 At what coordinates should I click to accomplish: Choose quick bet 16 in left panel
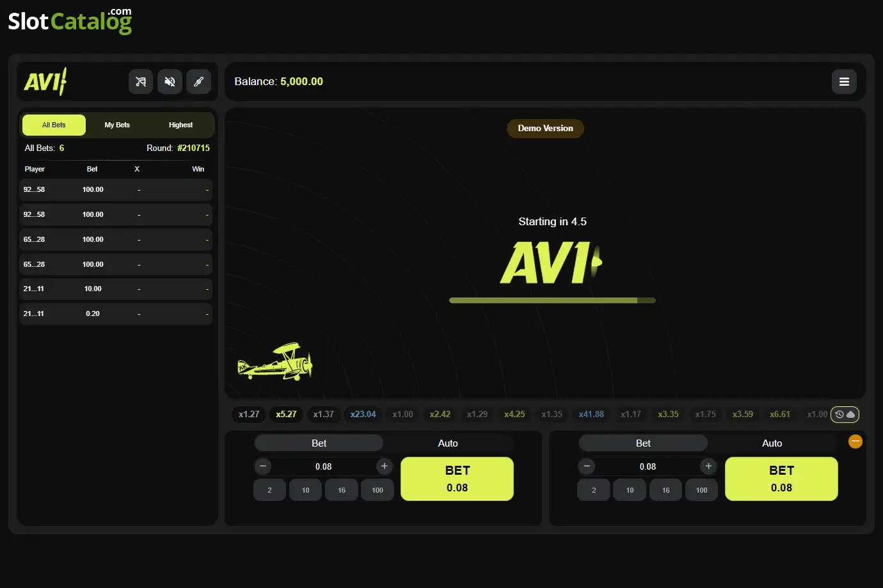tap(342, 490)
